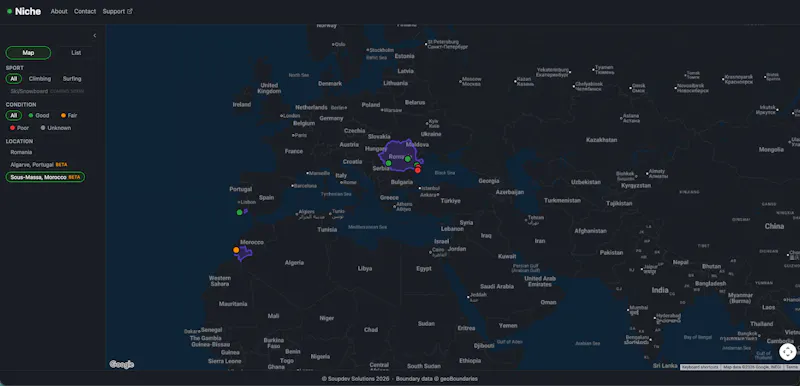Viewport: 800px width, 386px height.
Task: Switch to the List view tab
Action: click(x=76, y=53)
